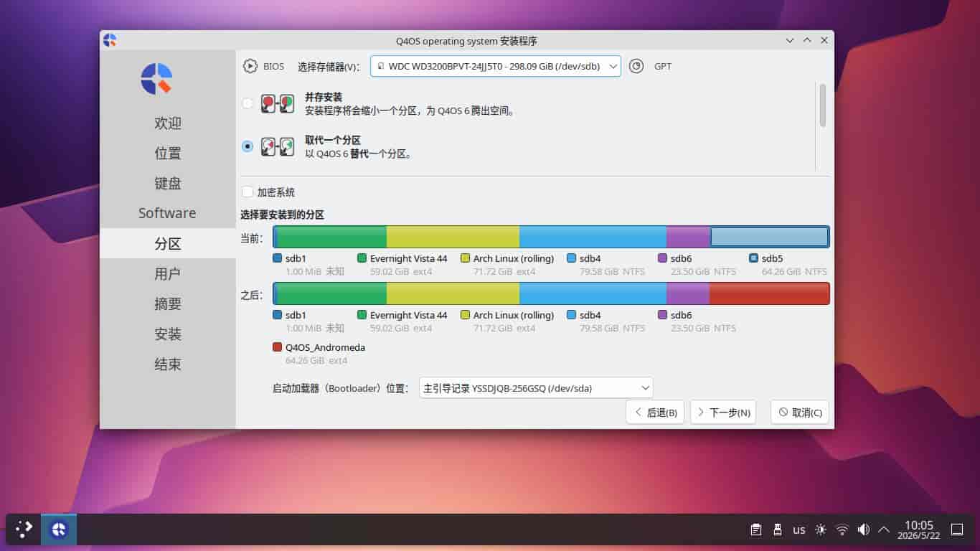Go to the 分区 step in sidebar
The image size is (980, 551).
click(168, 243)
